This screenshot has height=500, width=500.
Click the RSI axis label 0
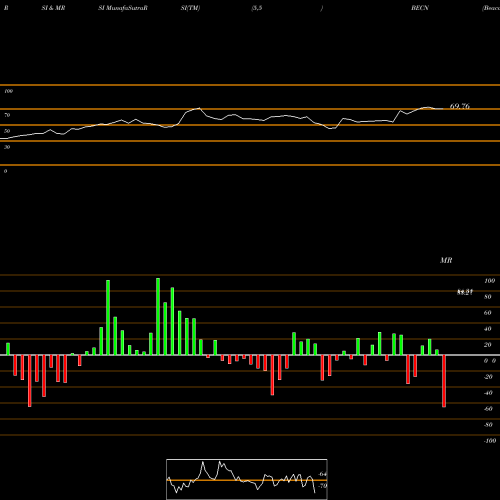point(5,171)
